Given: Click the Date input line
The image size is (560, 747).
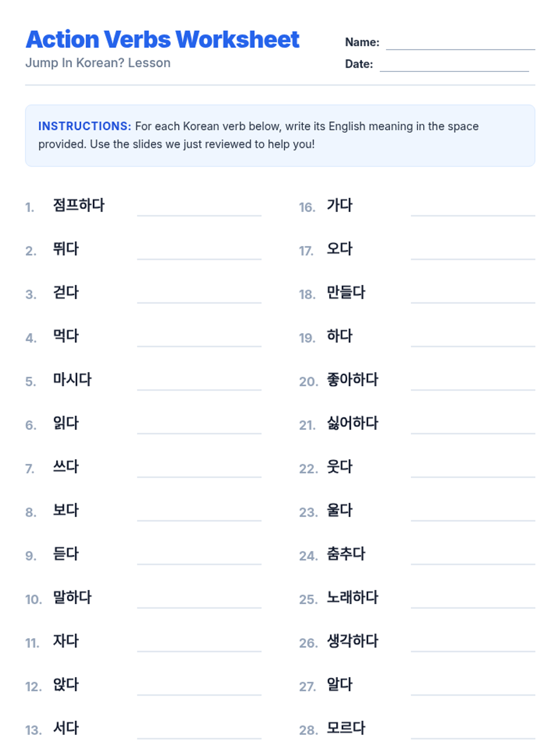Looking at the screenshot, I should [x=454, y=64].
